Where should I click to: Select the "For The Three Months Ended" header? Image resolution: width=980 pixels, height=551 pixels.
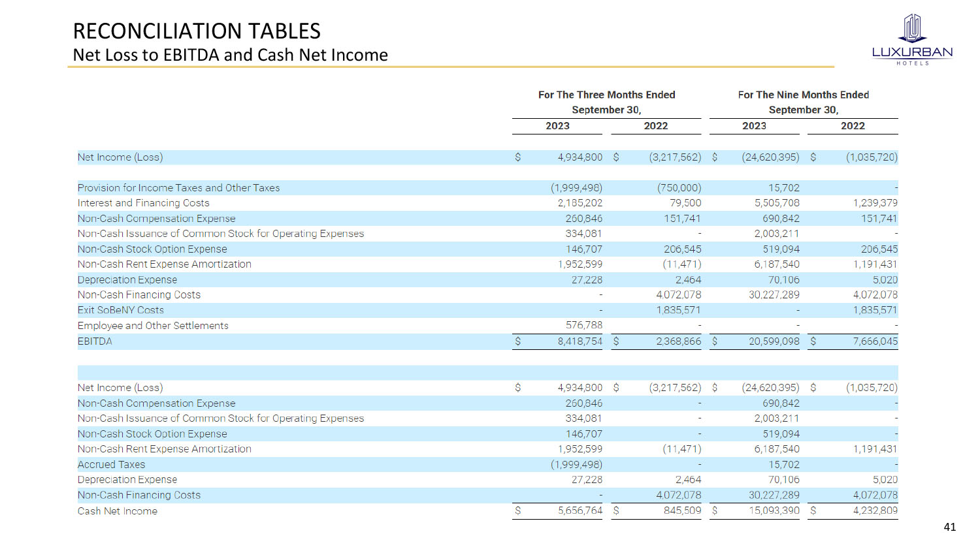pyautogui.click(x=606, y=95)
